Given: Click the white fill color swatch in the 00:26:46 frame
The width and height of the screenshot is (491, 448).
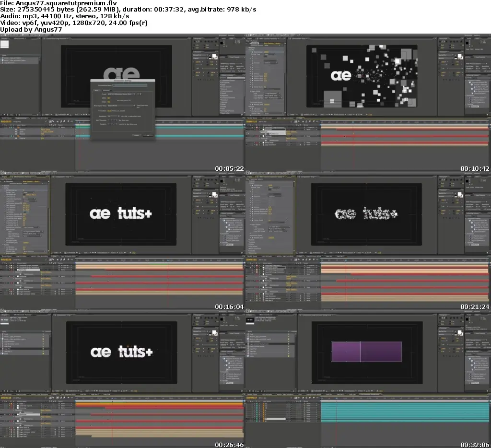Looking at the screenshot, I should [214, 332].
